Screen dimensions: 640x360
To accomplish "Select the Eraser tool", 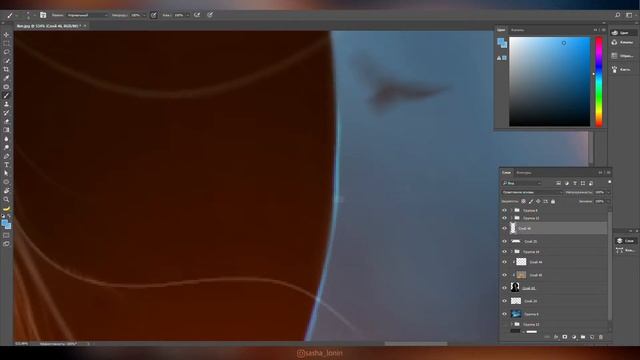I will 6,121.
